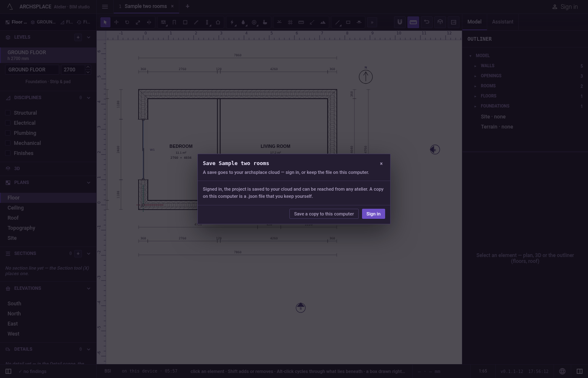588x378 pixels.
Task: Collapse the LEVELS section chevron
Action: pyautogui.click(x=89, y=37)
